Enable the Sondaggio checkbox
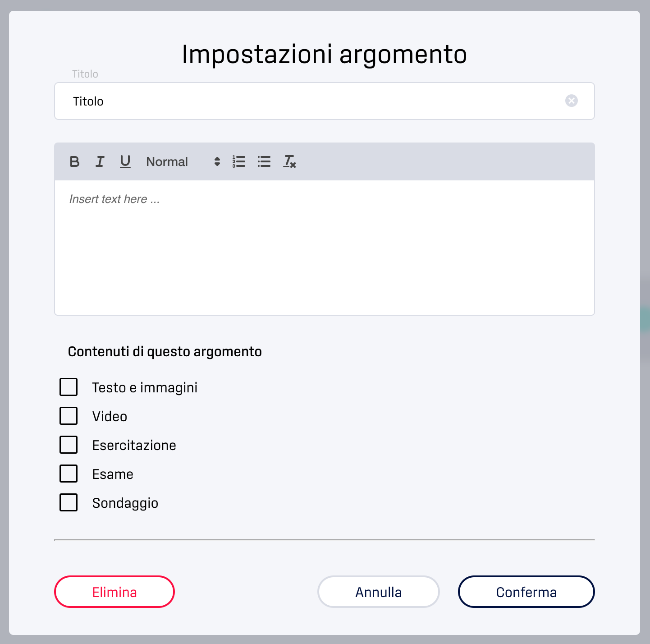The height and width of the screenshot is (644, 650). click(x=69, y=502)
